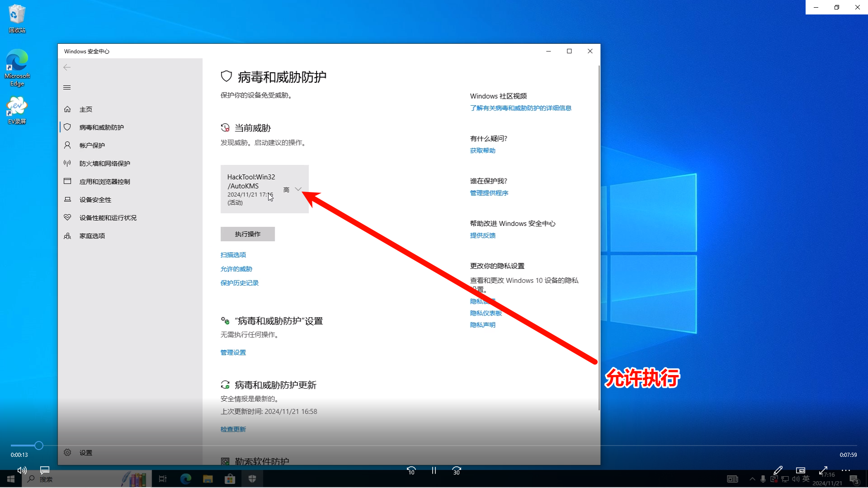Maximize the Windows 安全中心 window
This screenshot has height=488, width=868.
click(x=569, y=51)
